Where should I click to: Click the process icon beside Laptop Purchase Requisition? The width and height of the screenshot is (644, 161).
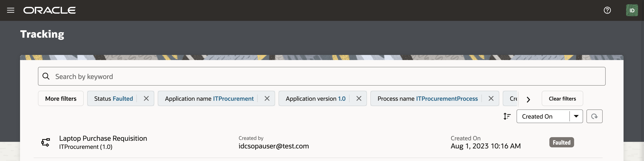(46, 142)
